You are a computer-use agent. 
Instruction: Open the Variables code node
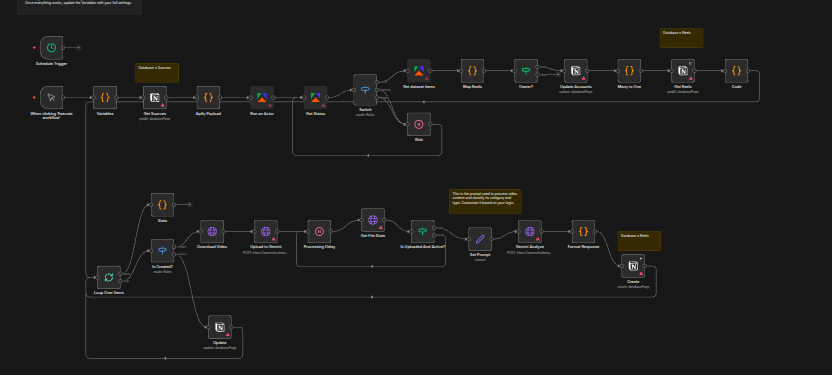105,98
